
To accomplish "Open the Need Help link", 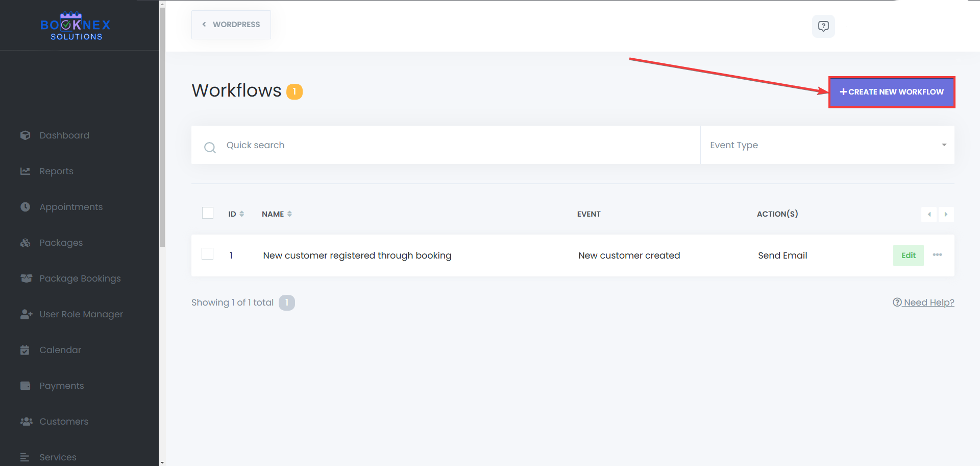I will (923, 302).
